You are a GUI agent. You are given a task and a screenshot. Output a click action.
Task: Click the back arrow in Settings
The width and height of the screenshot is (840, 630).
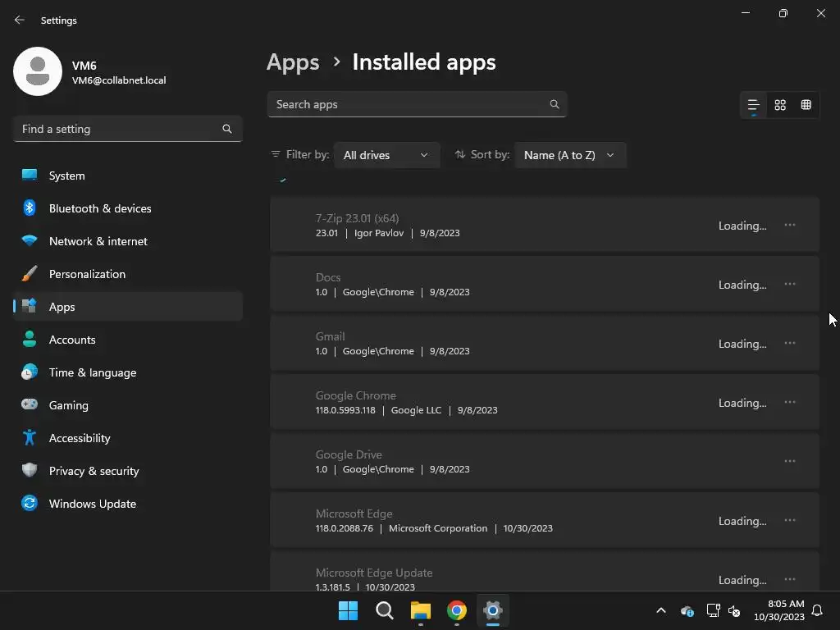point(20,20)
